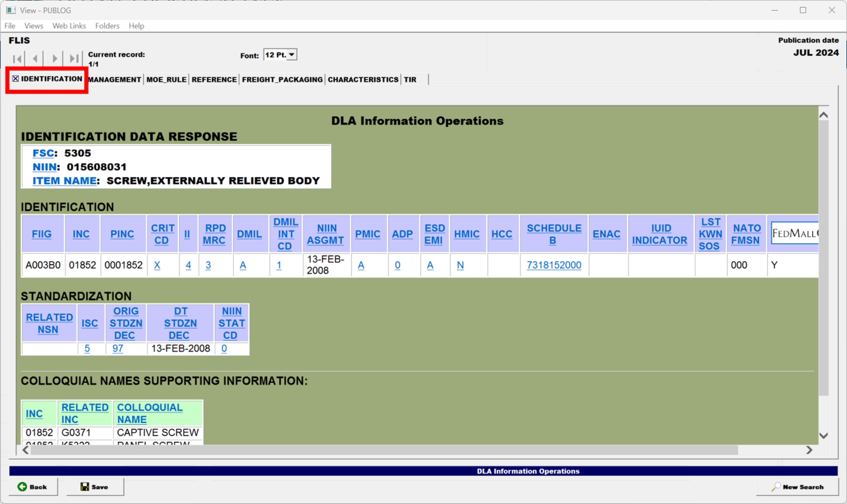Click the RPD MRC header link
The height and width of the screenshot is (504, 847).
pos(215,234)
